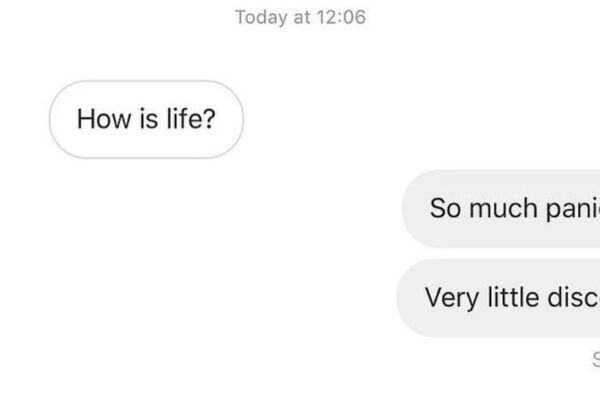Click the word "Very" in the second sent message
This screenshot has height=399, width=600.
click(452, 298)
